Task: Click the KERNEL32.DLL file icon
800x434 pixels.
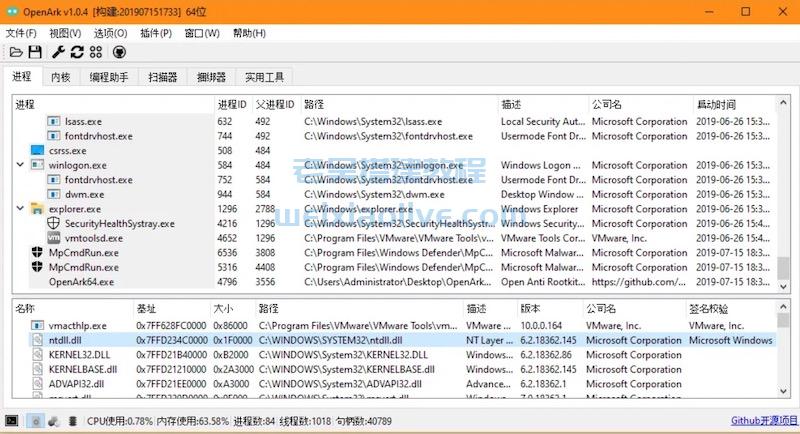Action: pyautogui.click(x=37, y=354)
